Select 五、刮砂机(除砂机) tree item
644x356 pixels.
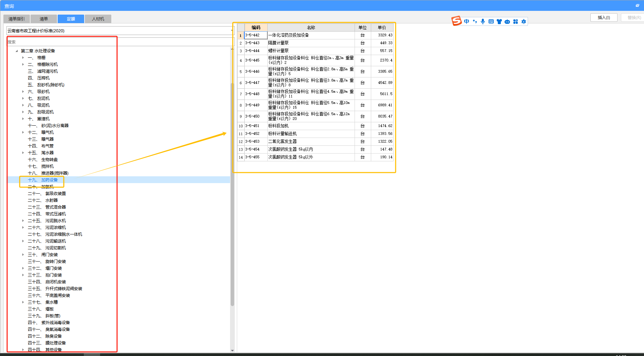(x=46, y=85)
